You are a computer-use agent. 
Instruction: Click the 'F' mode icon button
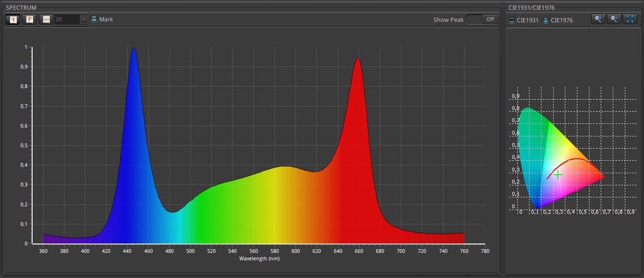click(29, 20)
